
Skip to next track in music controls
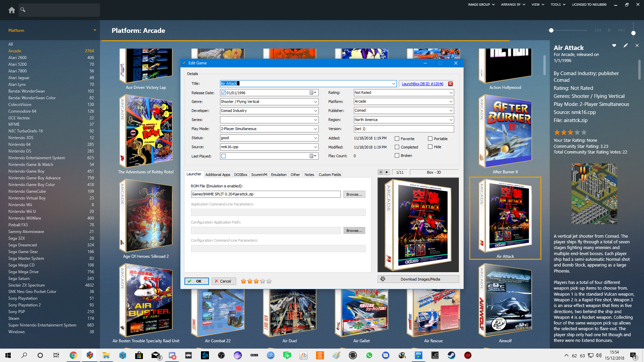[x=621, y=30]
